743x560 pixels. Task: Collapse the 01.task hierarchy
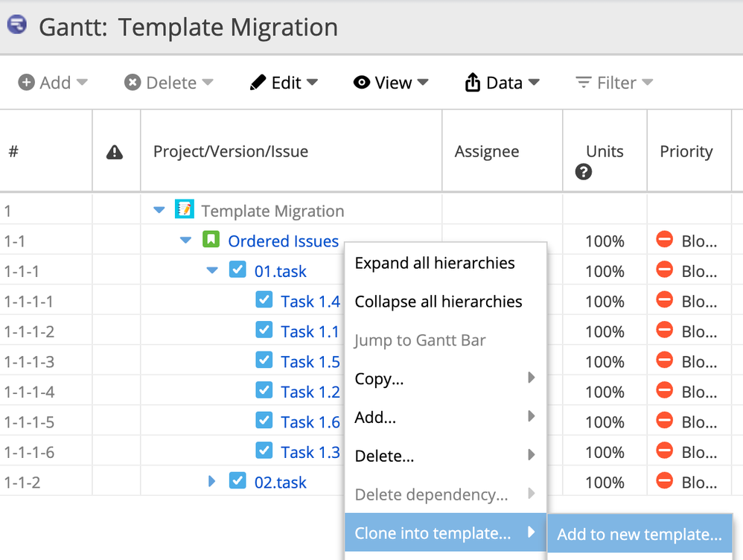tap(212, 270)
